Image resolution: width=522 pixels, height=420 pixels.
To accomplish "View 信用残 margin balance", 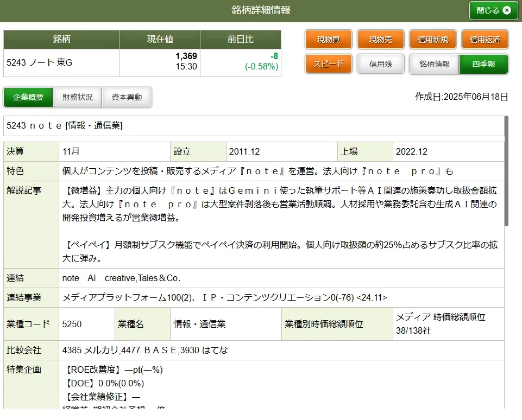I will pos(381,63).
